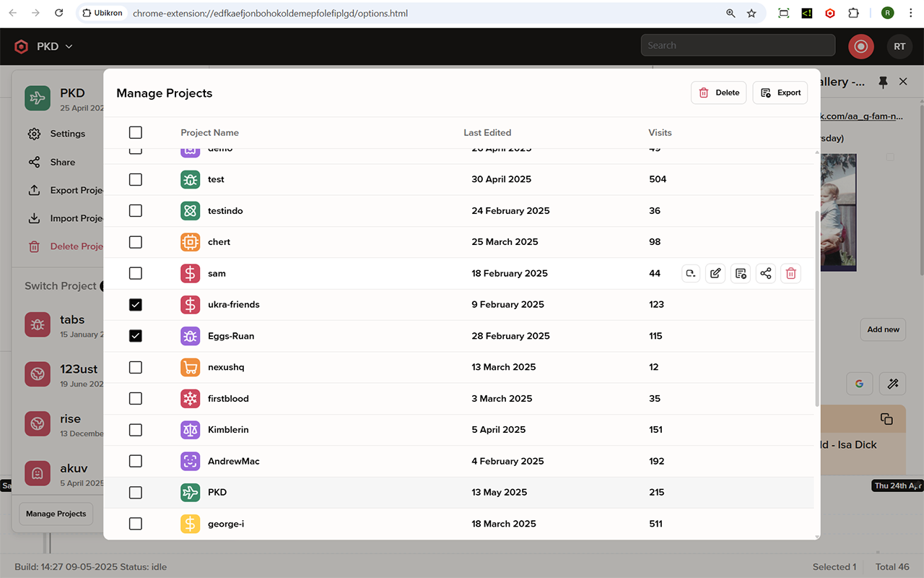Open the Settings panel in the sidebar

click(68, 134)
